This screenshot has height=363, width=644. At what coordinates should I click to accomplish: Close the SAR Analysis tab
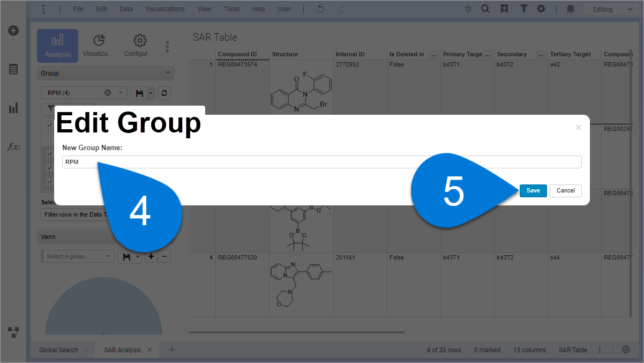[x=149, y=350]
